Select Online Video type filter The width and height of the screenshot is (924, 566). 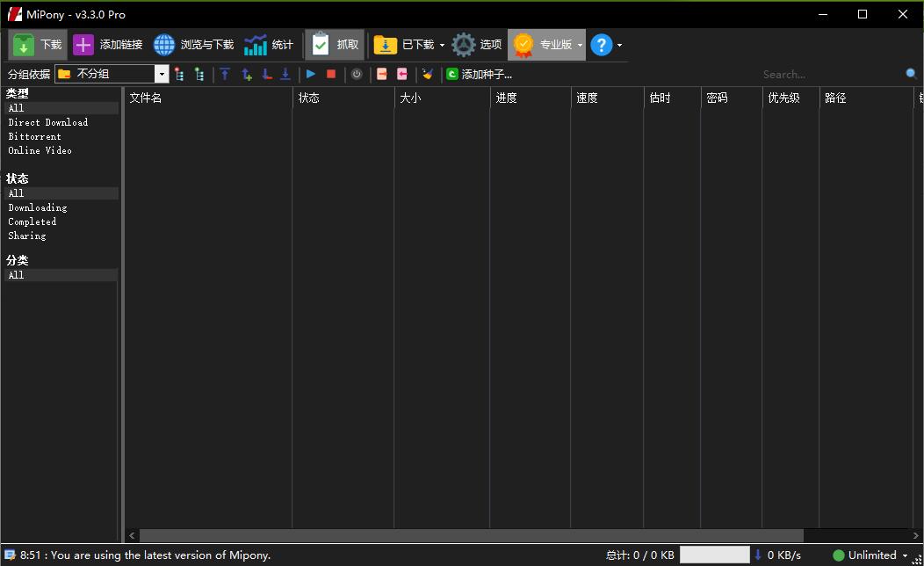click(x=40, y=150)
